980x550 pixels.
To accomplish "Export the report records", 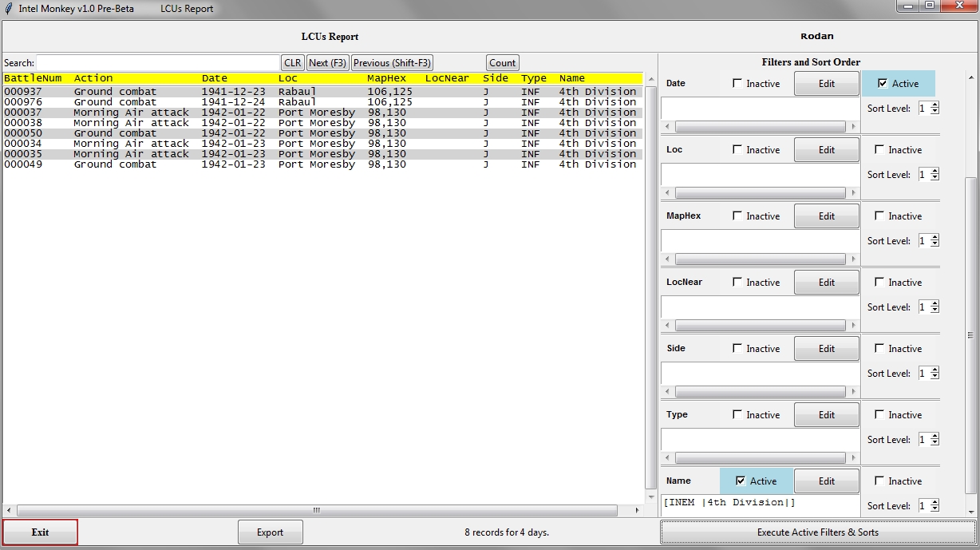I will pyautogui.click(x=270, y=532).
